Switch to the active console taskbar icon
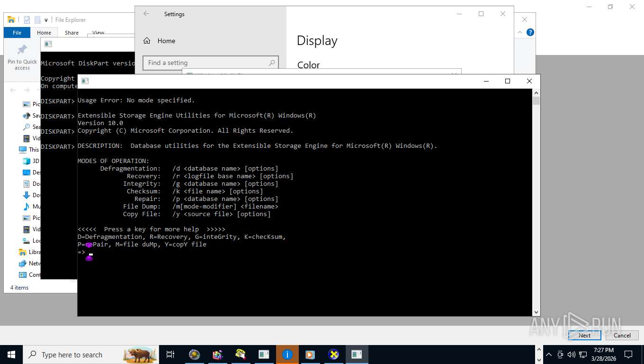This screenshot has width=644, height=364. 357,355
